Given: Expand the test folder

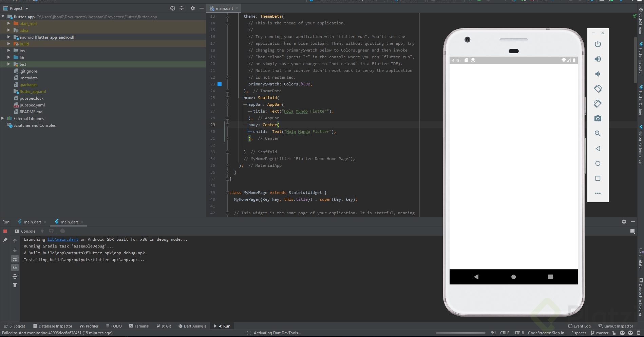Looking at the screenshot, I should (x=9, y=64).
